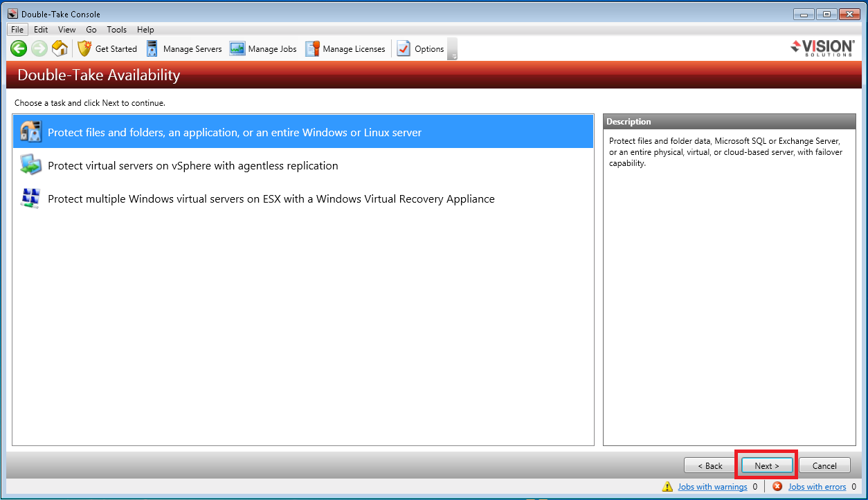The image size is (868, 500).
Task: Open the File menu
Action: tap(17, 30)
